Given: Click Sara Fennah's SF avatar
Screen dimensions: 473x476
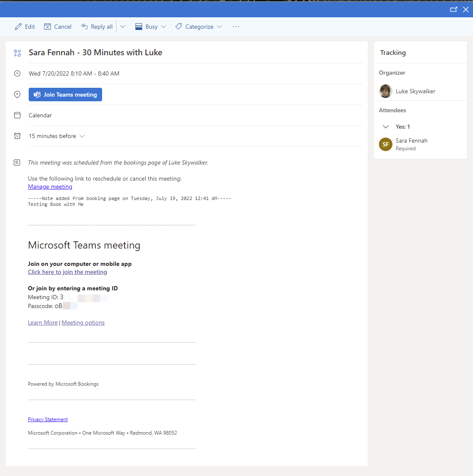Looking at the screenshot, I should click(386, 144).
